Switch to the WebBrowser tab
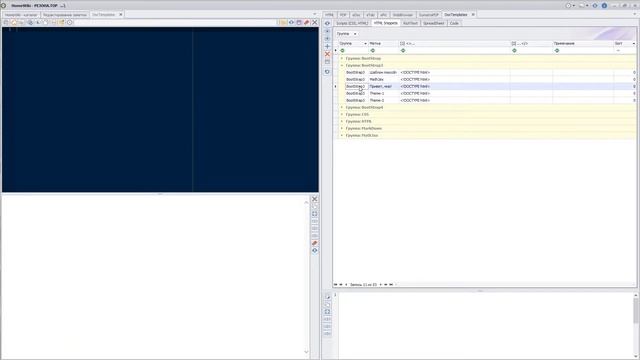This screenshot has width=640, height=360. pyautogui.click(x=403, y=15)
